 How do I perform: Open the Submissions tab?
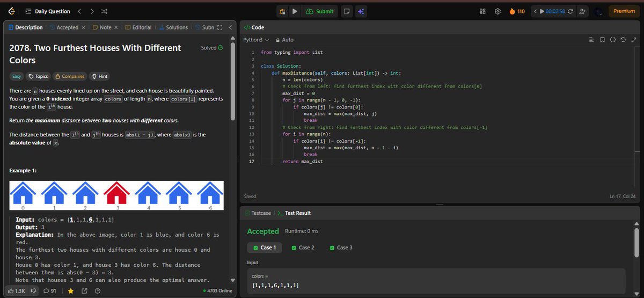click(x=204, y=27)
